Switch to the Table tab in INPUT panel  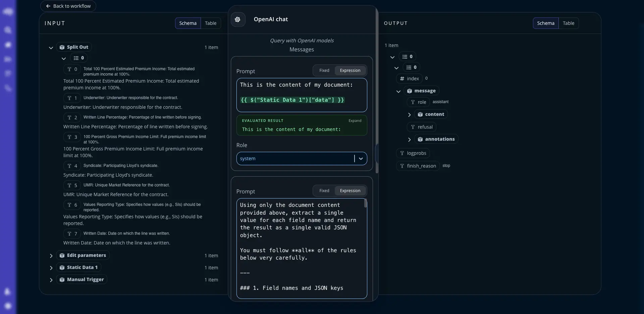coord(211,23)
